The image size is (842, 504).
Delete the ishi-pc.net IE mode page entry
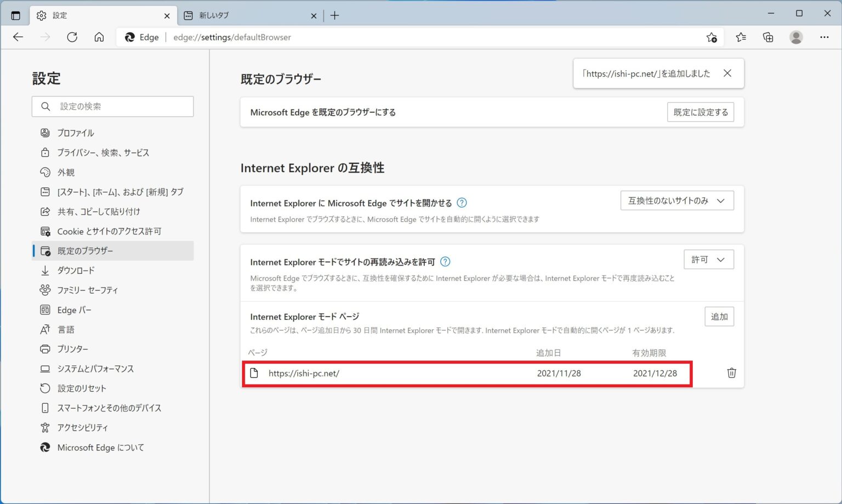click(731, 373)
